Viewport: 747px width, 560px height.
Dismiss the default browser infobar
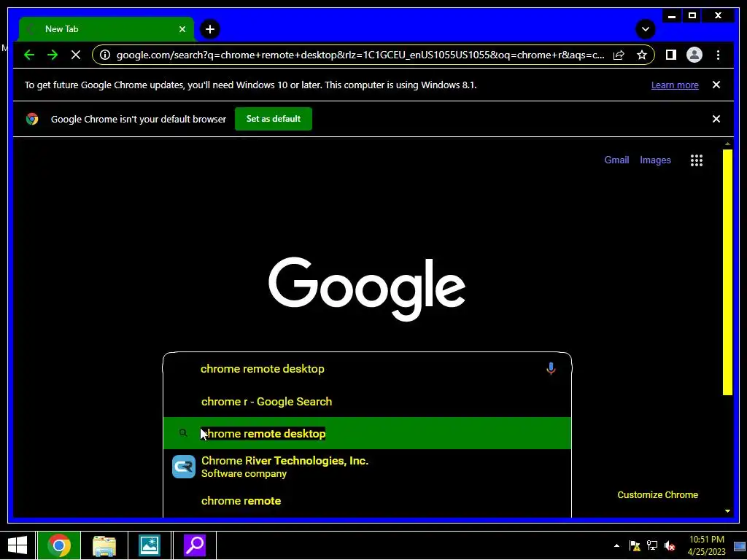point(716,119)
